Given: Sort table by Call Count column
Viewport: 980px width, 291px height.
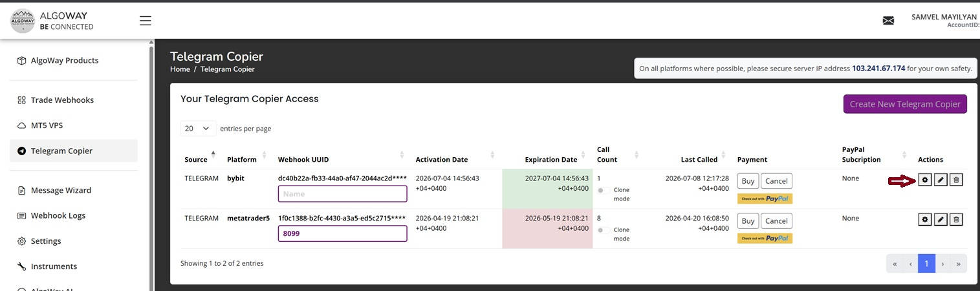Looking at the screenshot, I should click(618, 155).
